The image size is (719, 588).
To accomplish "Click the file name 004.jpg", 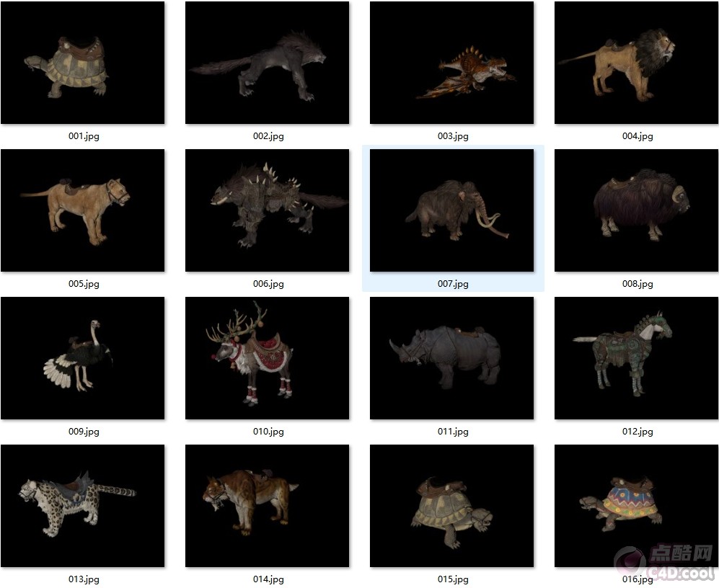I will pyautogui.click(x=638, y=136).
